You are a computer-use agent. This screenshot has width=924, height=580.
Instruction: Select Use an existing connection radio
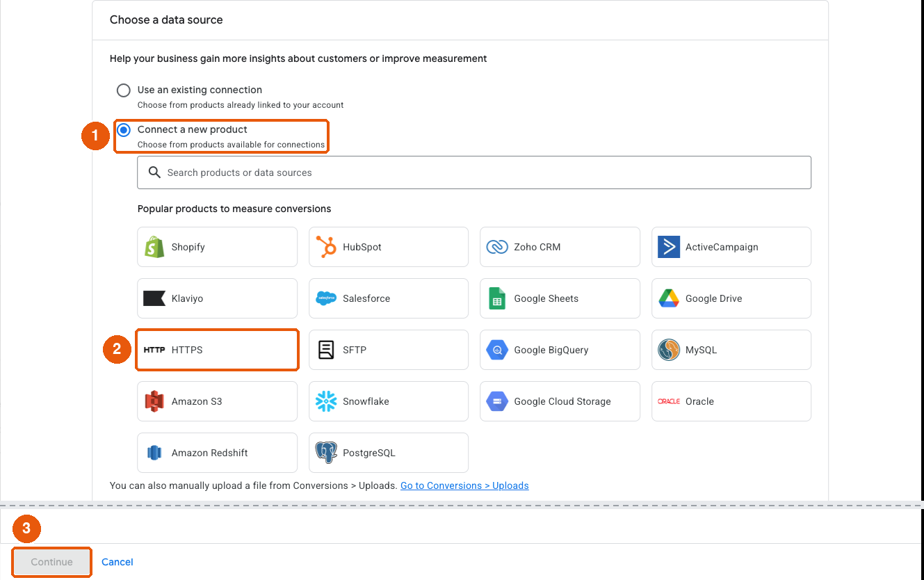(x=123, y=90)
